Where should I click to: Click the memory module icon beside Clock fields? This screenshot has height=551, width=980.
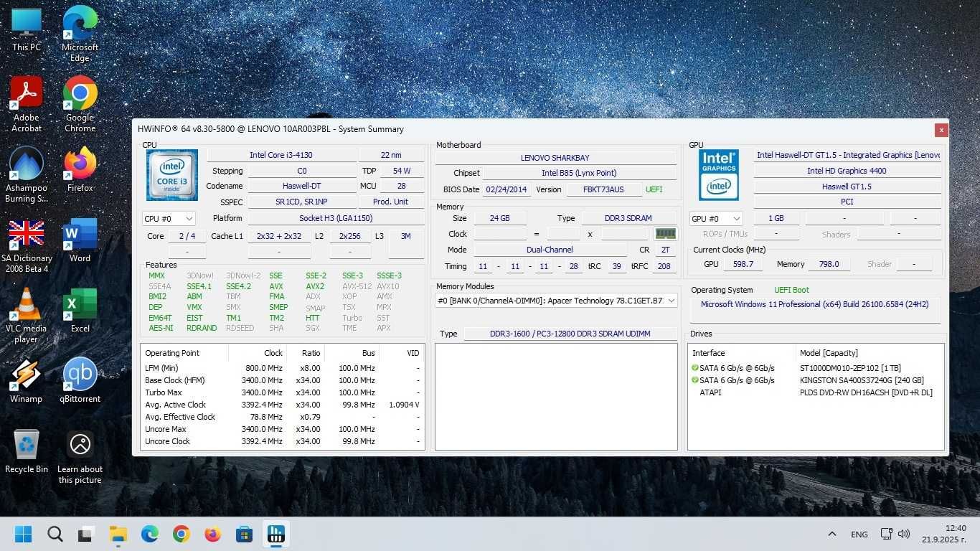pos(665,234)
